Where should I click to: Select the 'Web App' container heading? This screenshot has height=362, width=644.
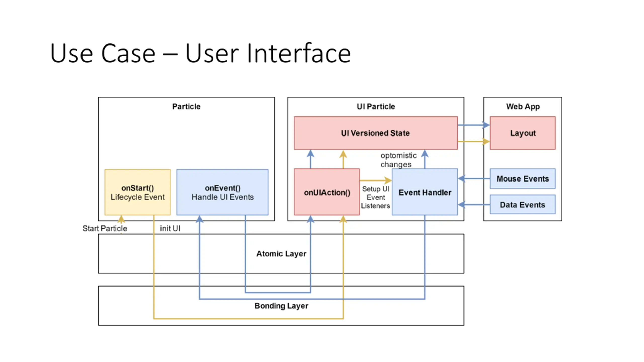523,107
